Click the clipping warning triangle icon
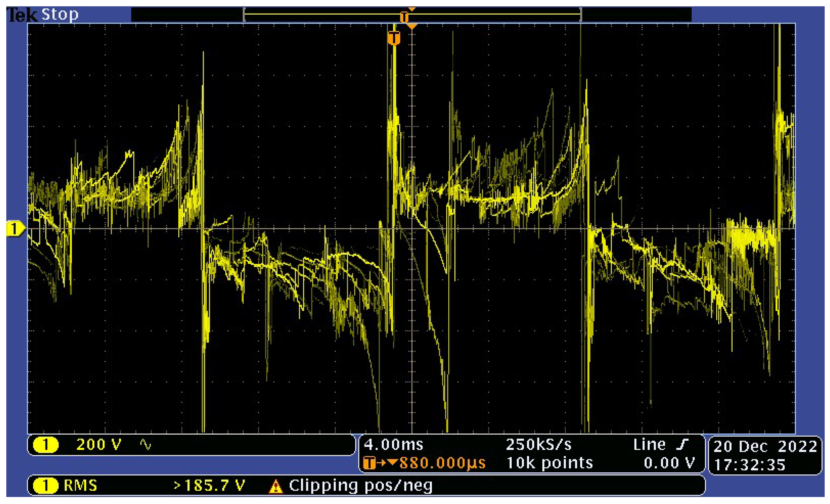Viewport: 830px width, 504px height. [x=276, y=487]
